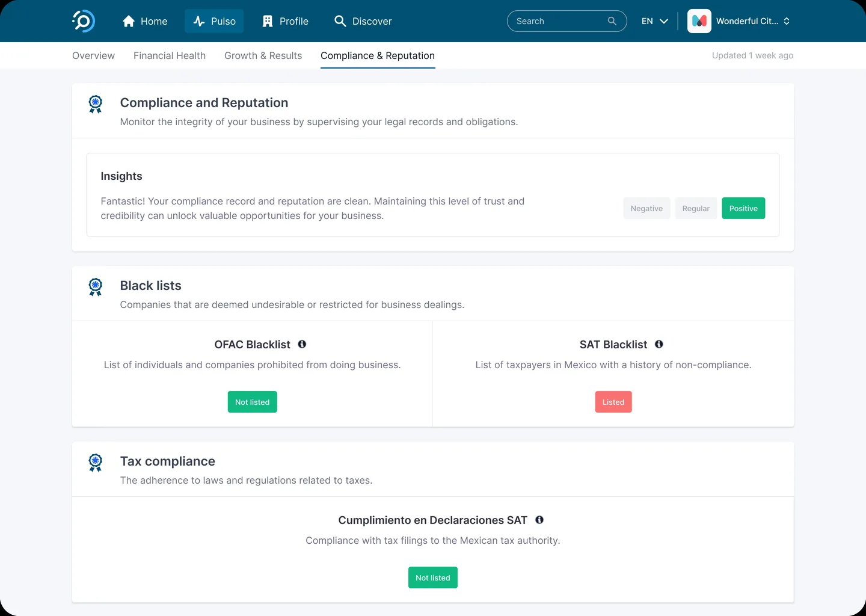Click the SAT Blacklist title
This screenshot has width=866, height=616.
(613, 344)
